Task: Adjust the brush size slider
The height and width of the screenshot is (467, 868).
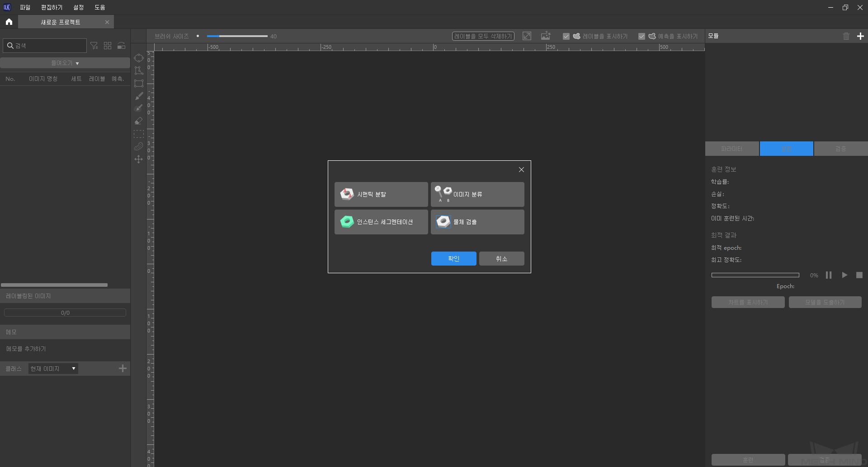Action: tap(237, 36)
